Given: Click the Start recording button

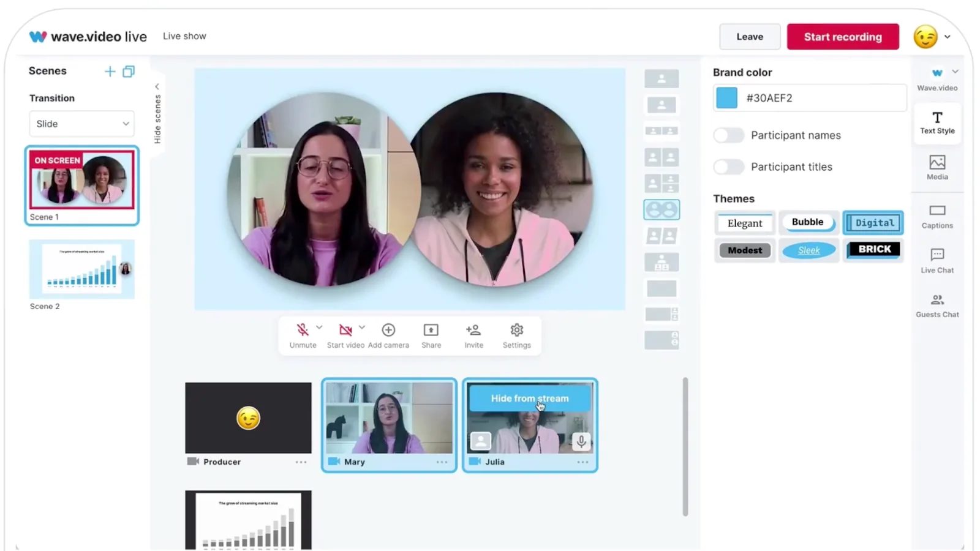Looking at the screenshot, I should [x=843, y=36].
